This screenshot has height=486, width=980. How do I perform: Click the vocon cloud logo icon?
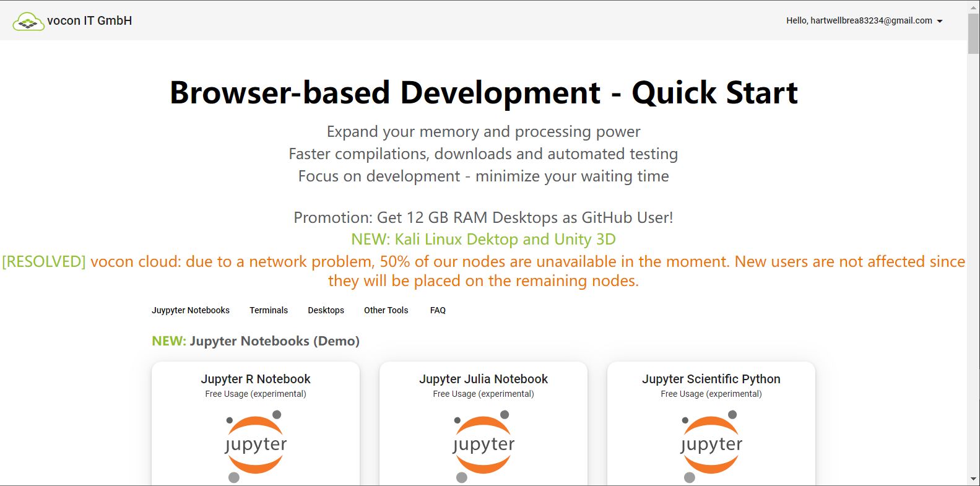(x=28, y=22)
